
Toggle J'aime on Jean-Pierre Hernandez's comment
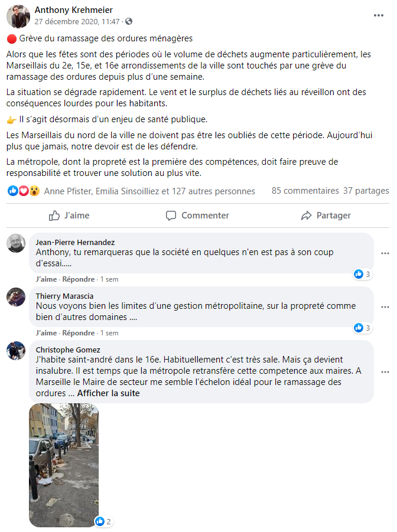46,279
